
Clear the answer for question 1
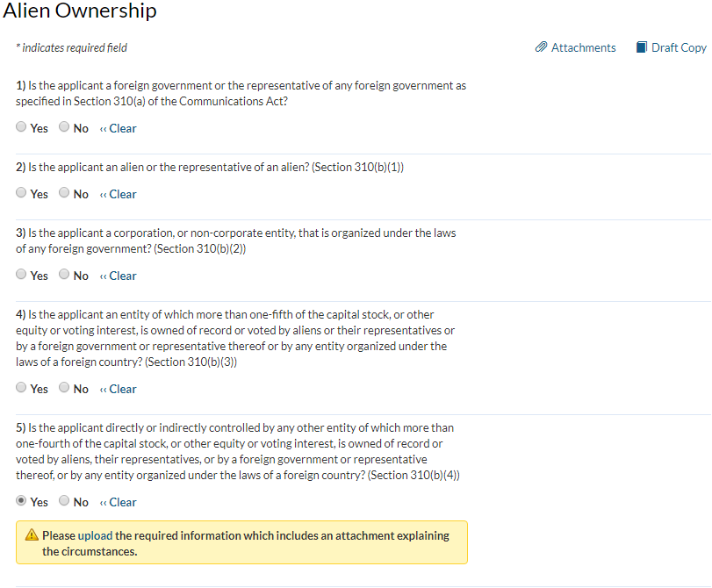point(119,128)
